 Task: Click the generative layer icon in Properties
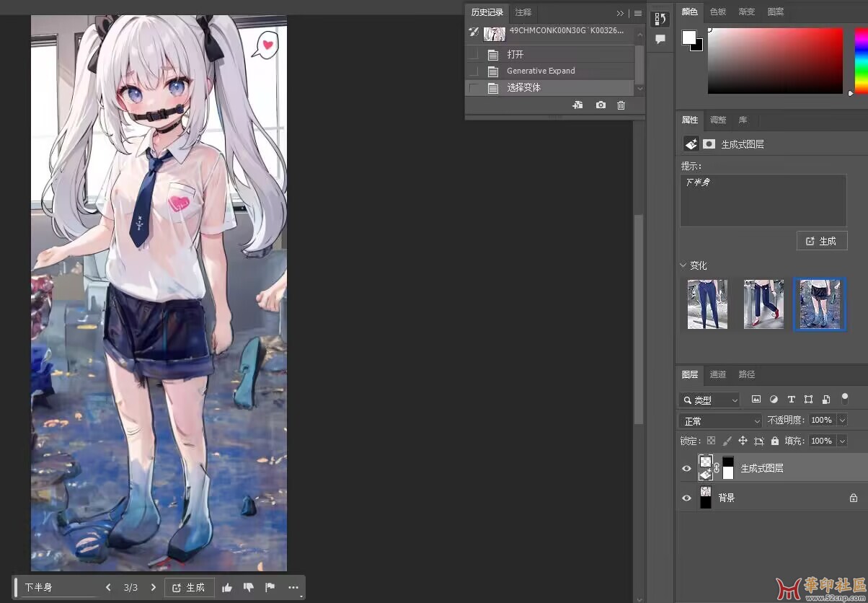point(691,144)
